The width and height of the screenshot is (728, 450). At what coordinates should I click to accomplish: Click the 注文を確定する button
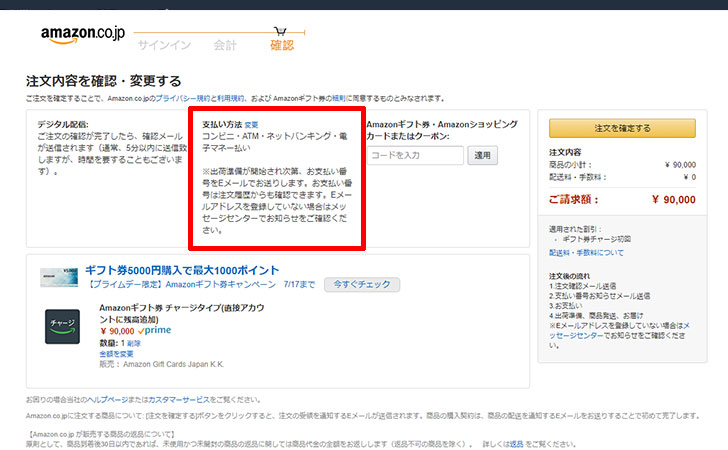tap(622, 128)
